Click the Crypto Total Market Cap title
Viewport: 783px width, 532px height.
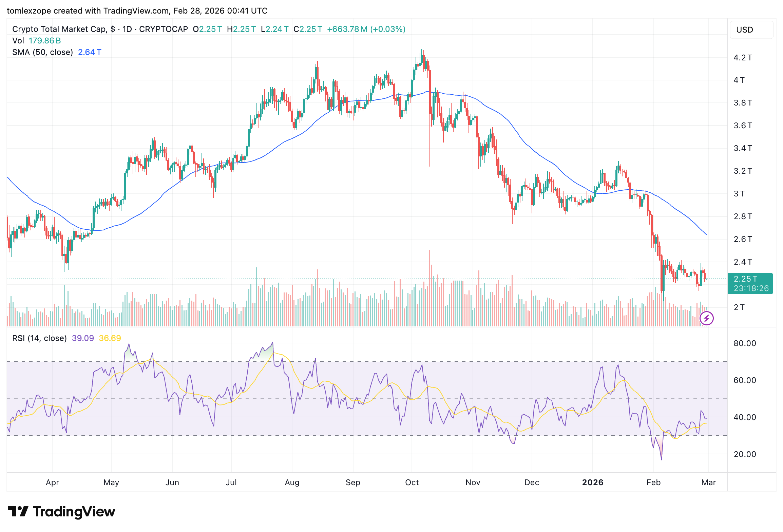(x=59, y=29)
